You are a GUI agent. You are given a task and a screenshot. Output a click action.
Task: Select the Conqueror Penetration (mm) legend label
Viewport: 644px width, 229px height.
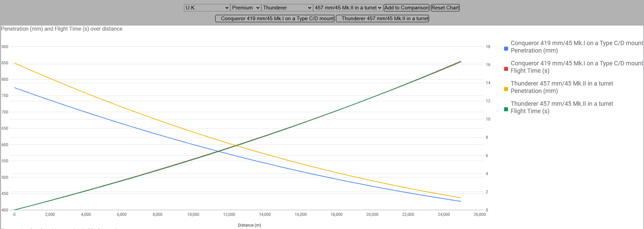[576, 47]
